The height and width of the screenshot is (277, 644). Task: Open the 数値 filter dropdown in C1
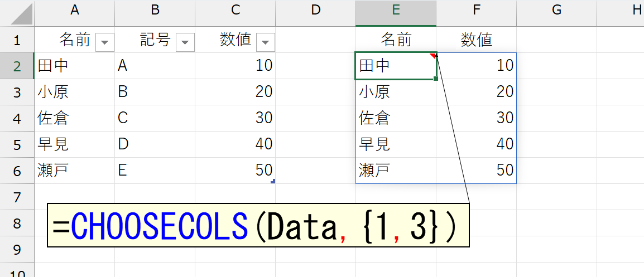(x=265, y=42)
